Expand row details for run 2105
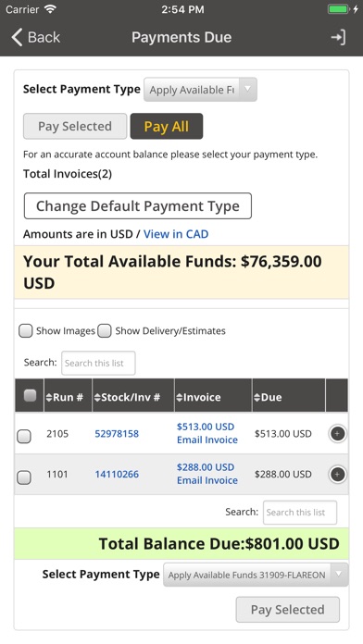This screenshot has width=363, height=644. [337, 434]
